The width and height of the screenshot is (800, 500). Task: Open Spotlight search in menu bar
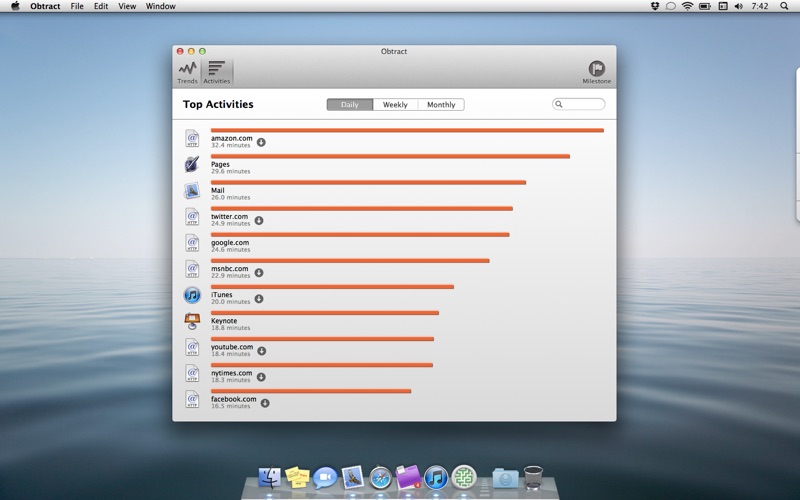click(x=784, y=6)
